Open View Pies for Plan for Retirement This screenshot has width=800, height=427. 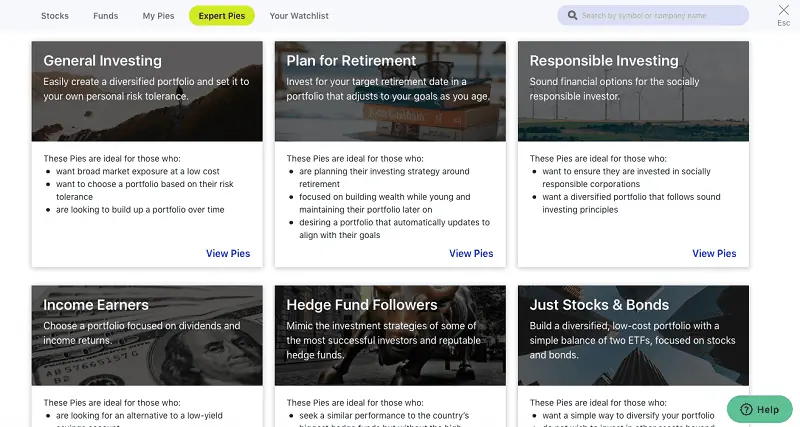click(471, 253)
